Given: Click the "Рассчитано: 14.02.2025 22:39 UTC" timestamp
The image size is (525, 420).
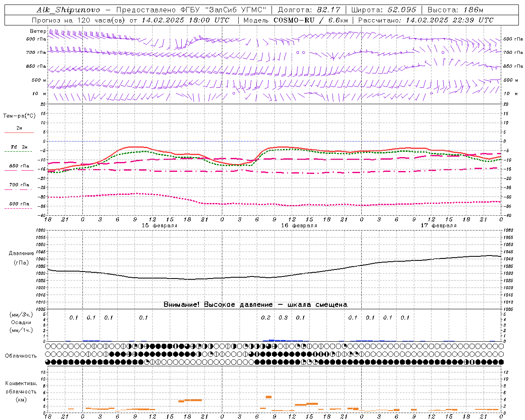Looking at the screenshot, I should click(x=426, y=20).
